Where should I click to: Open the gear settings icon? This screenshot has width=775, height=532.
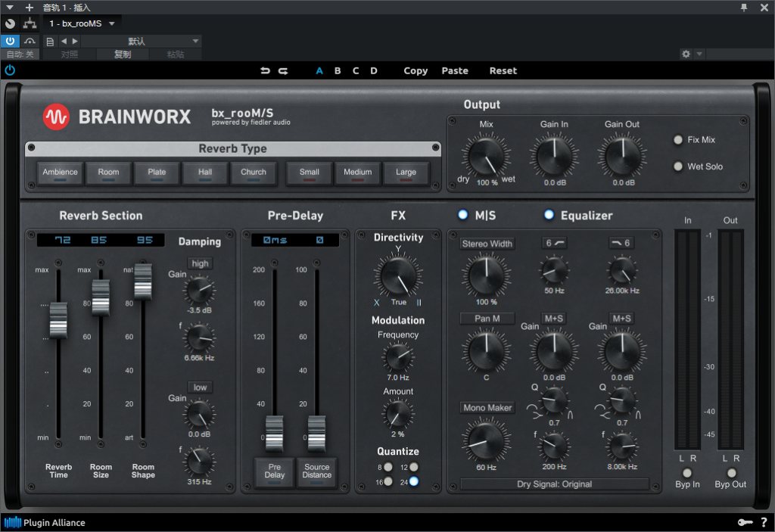686,54
